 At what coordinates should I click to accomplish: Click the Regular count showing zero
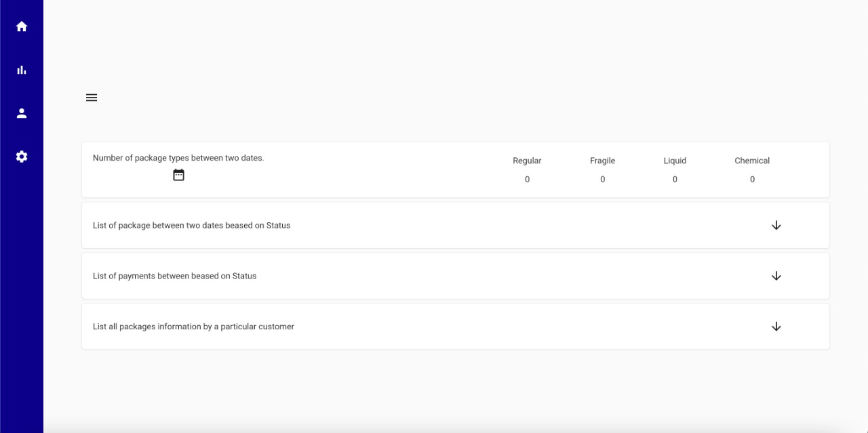coord(527,179)
